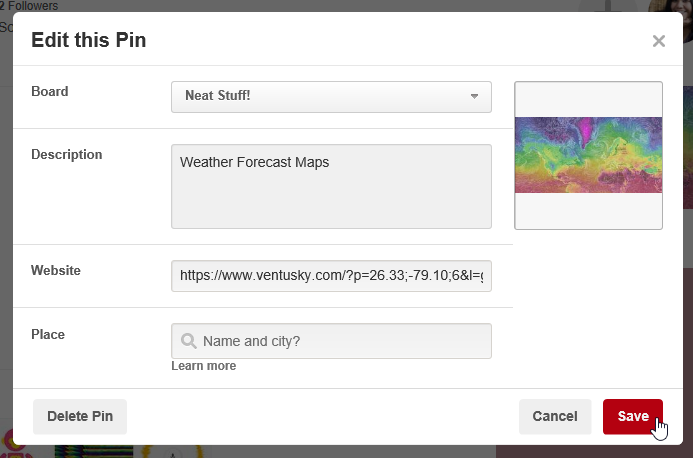The width and height of the screenshot is (693, 458).
Task: Select the Name and city Place field
Action: [331, 341]
